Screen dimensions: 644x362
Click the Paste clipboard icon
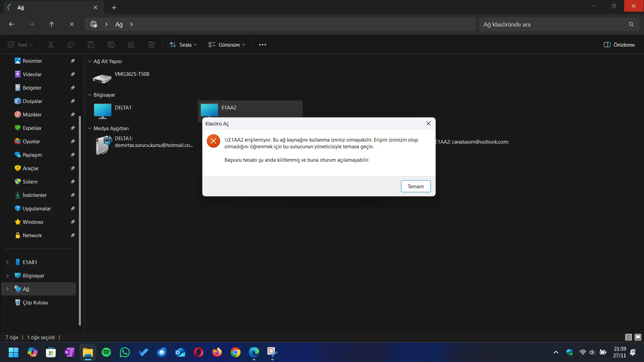coord(91,45)
